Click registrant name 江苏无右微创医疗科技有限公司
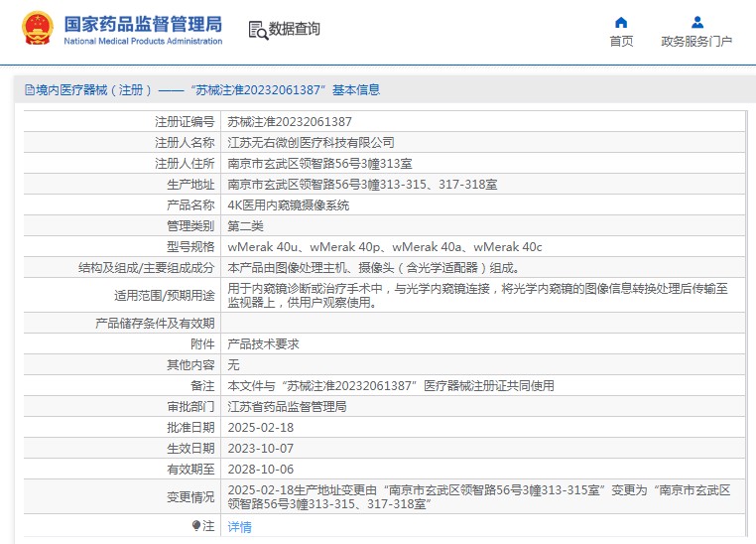756x544 pixels. (x=311, y=143)
